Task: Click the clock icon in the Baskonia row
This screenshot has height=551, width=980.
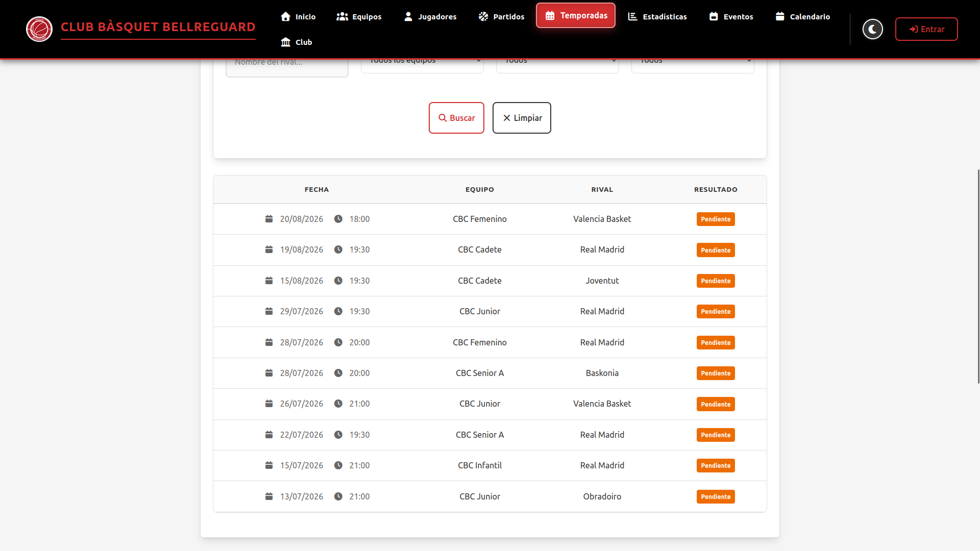Action: [338, 373]
